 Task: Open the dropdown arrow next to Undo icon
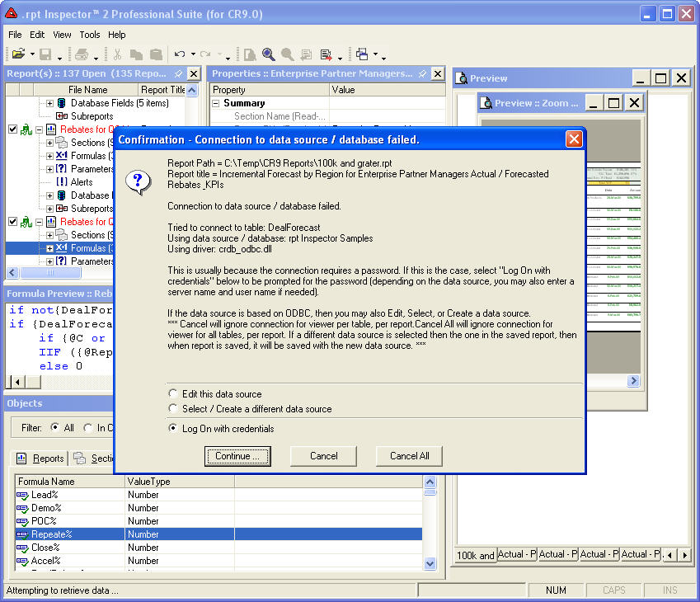pos(193,54)
